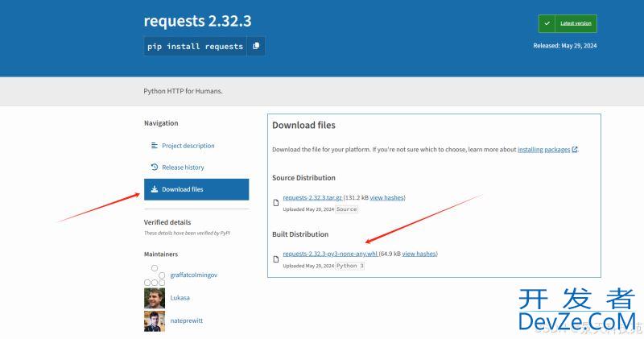
Task: Click the requests 2.32.3 package title
Action: pyautogui.click(x=197, y=21)
